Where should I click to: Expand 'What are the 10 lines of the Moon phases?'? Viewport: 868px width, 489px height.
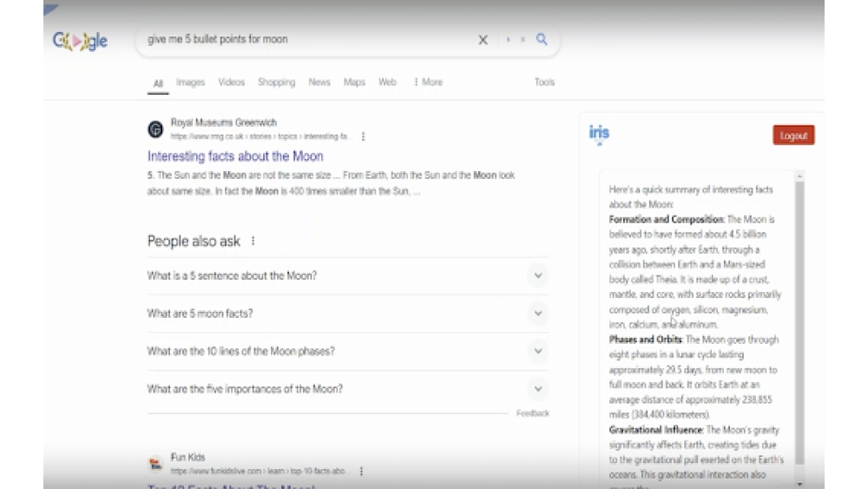348,351
